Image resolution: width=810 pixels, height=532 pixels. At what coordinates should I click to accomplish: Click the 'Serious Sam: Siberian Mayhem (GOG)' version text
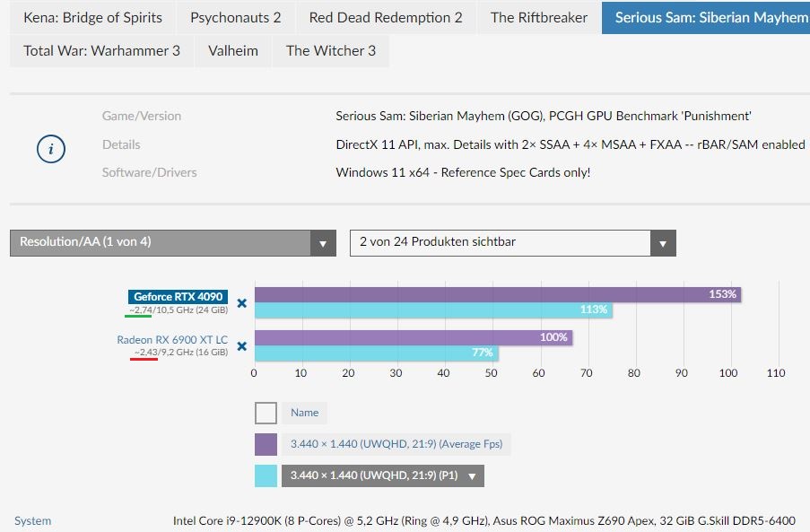[x=544, y=116]
